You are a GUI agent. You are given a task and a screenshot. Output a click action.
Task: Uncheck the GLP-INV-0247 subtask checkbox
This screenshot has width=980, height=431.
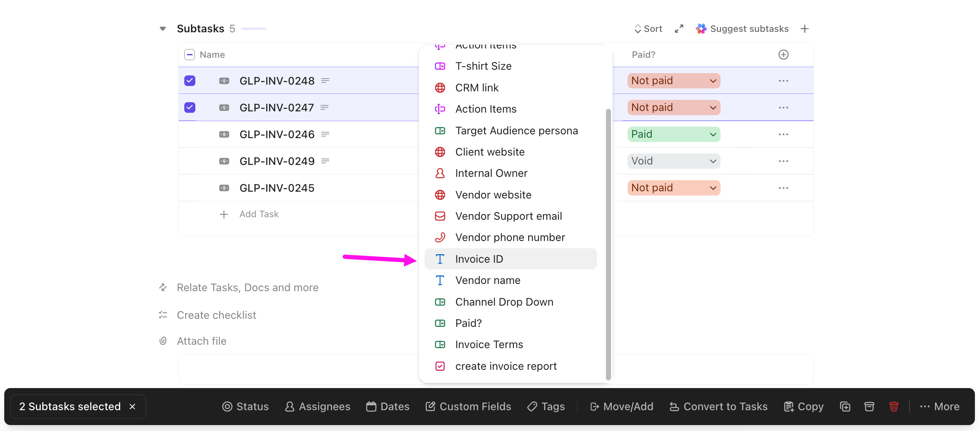[x=189, y=108]
